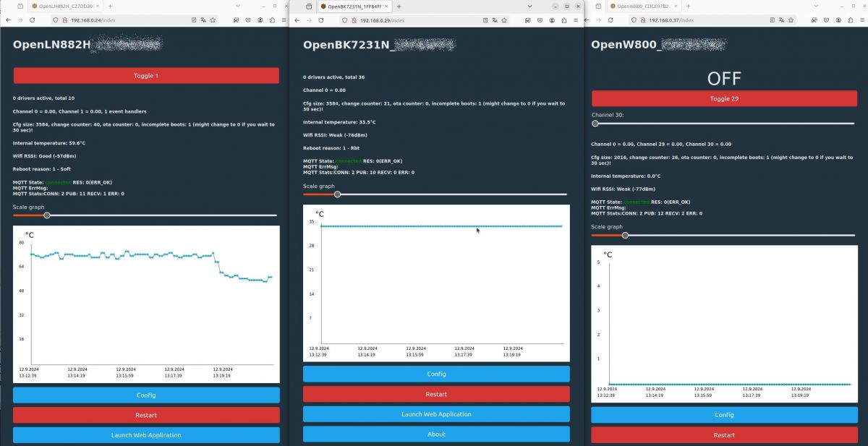Click the OpenLN882H temperature graph

(146, 304)
